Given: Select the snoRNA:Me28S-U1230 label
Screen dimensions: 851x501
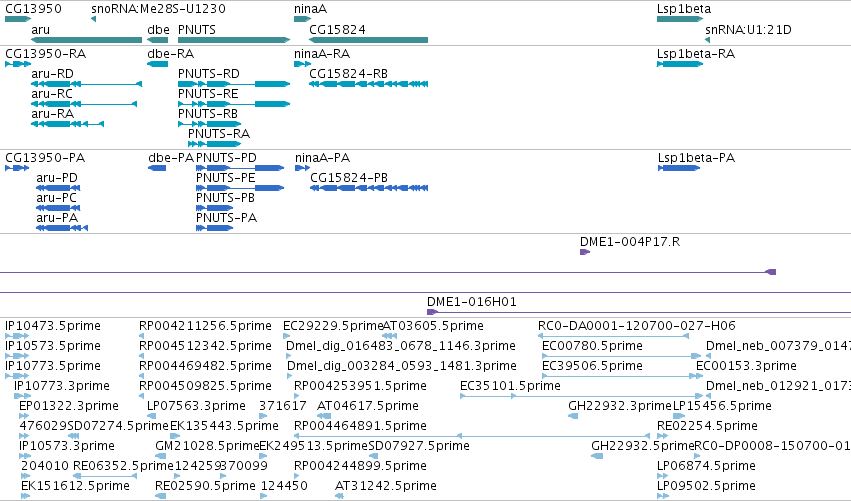Looking at the screenshot, I should click(158, 9).
